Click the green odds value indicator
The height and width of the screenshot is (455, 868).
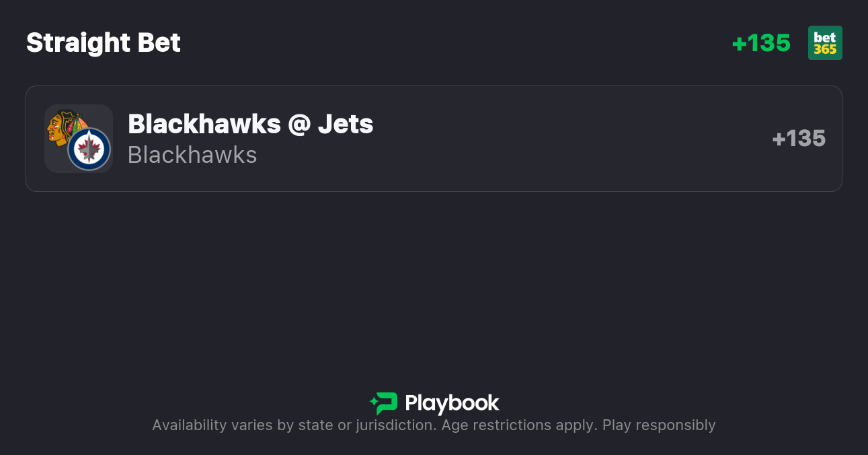(760, 42)
